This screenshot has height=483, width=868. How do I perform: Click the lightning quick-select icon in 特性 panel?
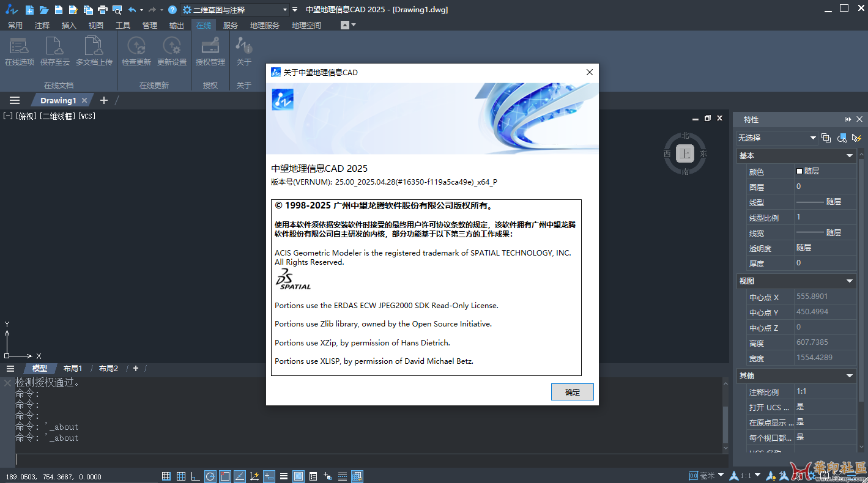pyautogui.click(x=856, y=138)
